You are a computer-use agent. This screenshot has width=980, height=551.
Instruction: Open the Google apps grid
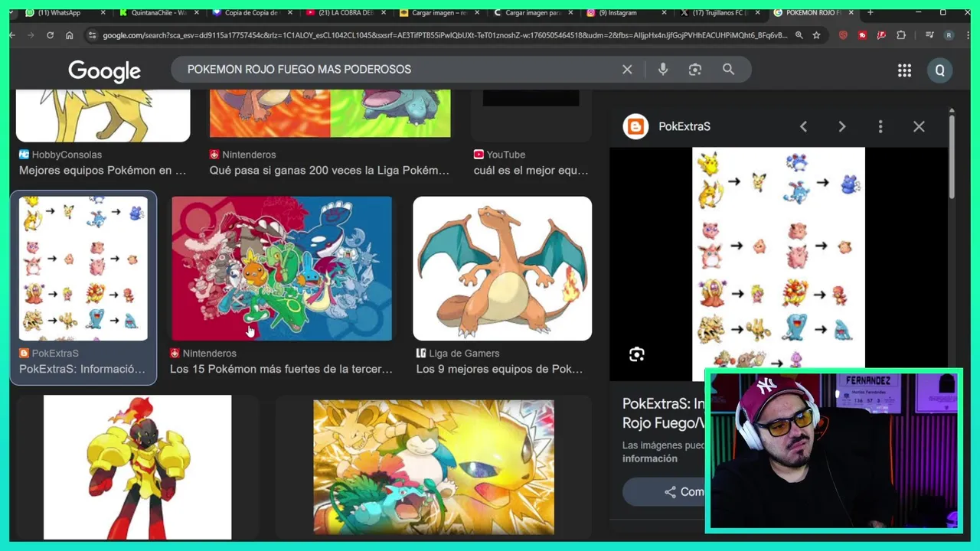[904, 70]
